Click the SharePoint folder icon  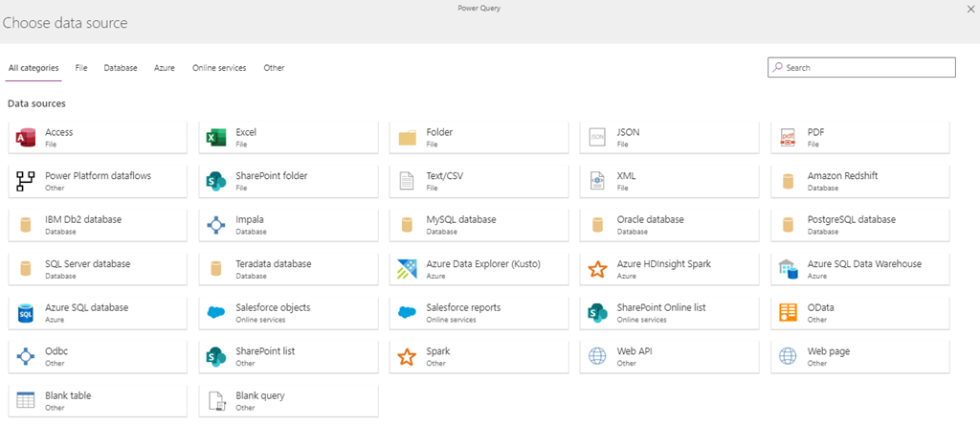pos(216,182)
